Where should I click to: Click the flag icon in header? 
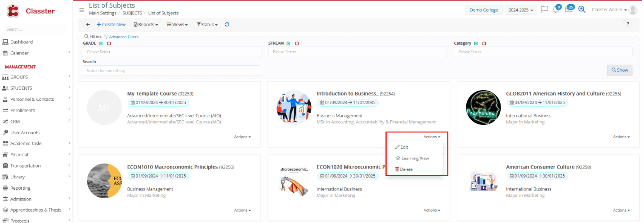pyautogui.click(x=544, y=9)
